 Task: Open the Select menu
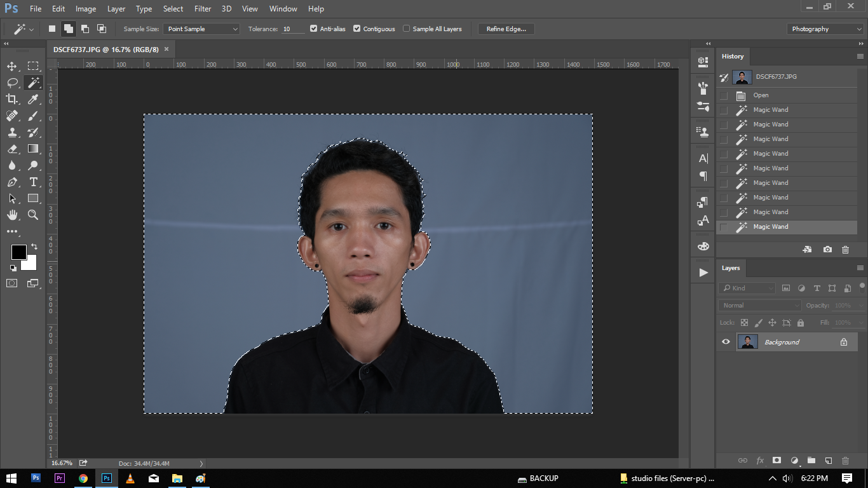[x=173, y=9]
